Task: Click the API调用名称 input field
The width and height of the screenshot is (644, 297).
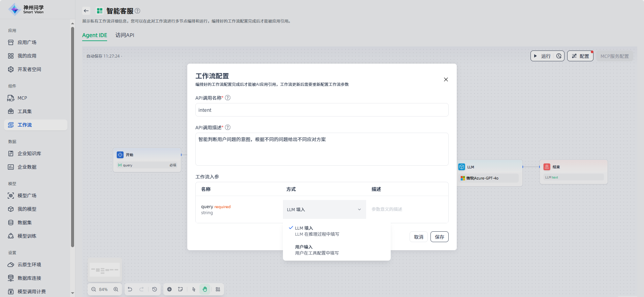Action: point(322,110)
